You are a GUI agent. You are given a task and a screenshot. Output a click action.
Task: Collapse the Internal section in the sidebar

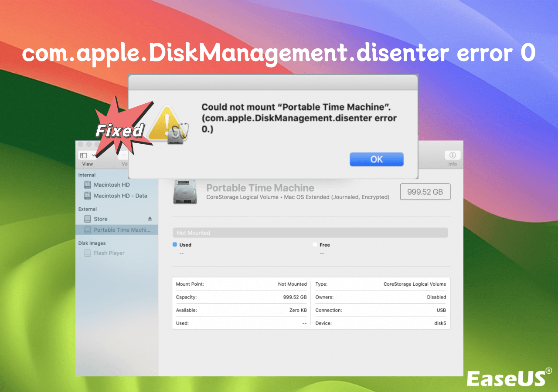tap(86, 175)
